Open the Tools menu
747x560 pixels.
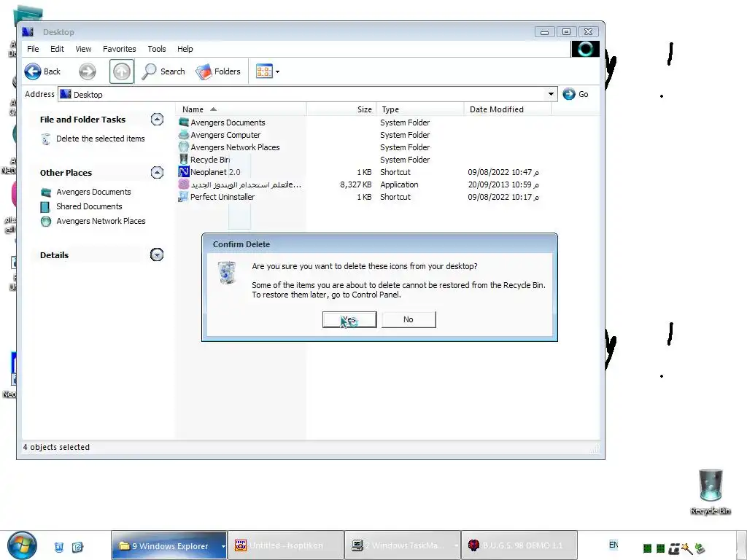click(157, 49)
